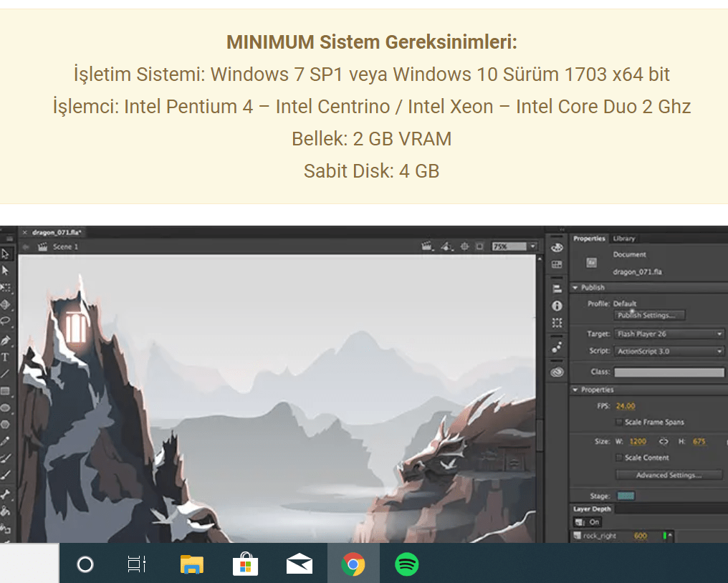
Task: Open Task View on the taskbar
Action: pos(136,564)
